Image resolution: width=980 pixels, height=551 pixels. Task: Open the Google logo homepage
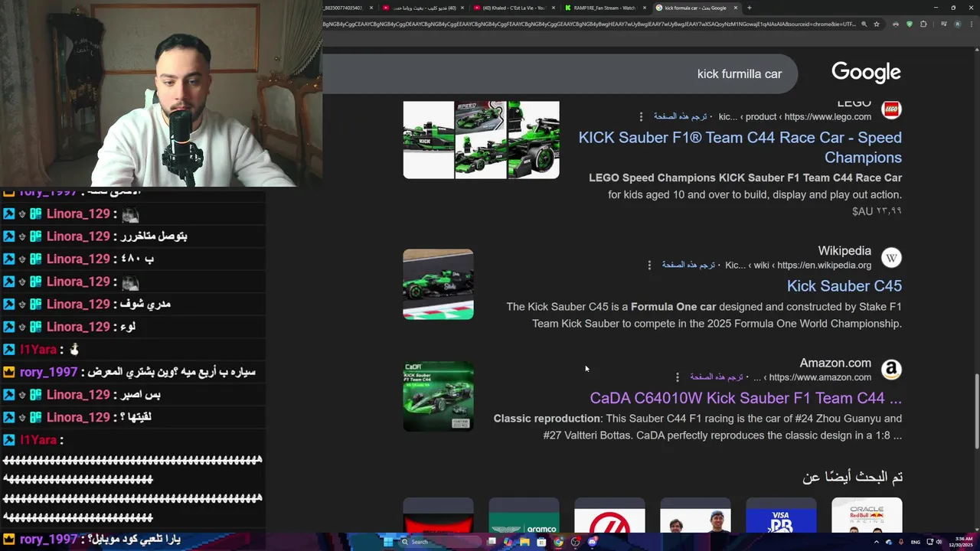[x=866, y=73]
